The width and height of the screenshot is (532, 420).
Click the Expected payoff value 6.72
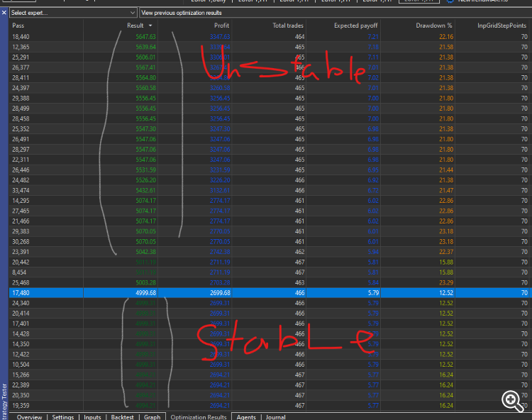click(x=373, y=190)
